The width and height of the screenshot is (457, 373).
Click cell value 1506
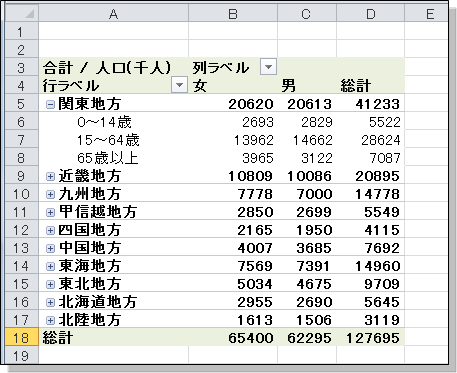click(x=314, y=320)
